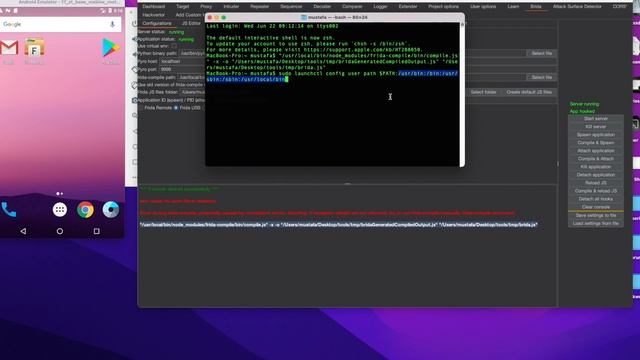Click the Spawn application button
The image size is (640, 360).
596,135
